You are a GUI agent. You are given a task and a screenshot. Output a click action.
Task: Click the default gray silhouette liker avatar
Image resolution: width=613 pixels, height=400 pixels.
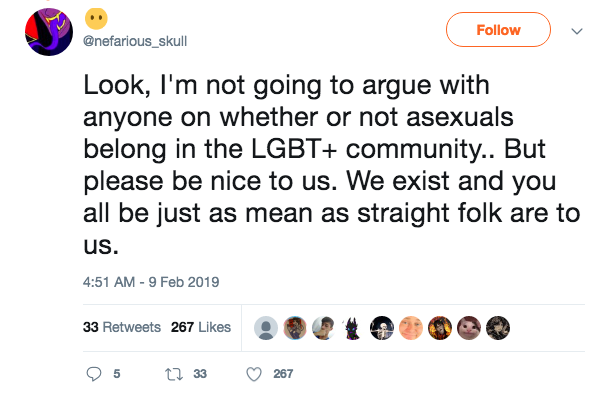(266, 328)
